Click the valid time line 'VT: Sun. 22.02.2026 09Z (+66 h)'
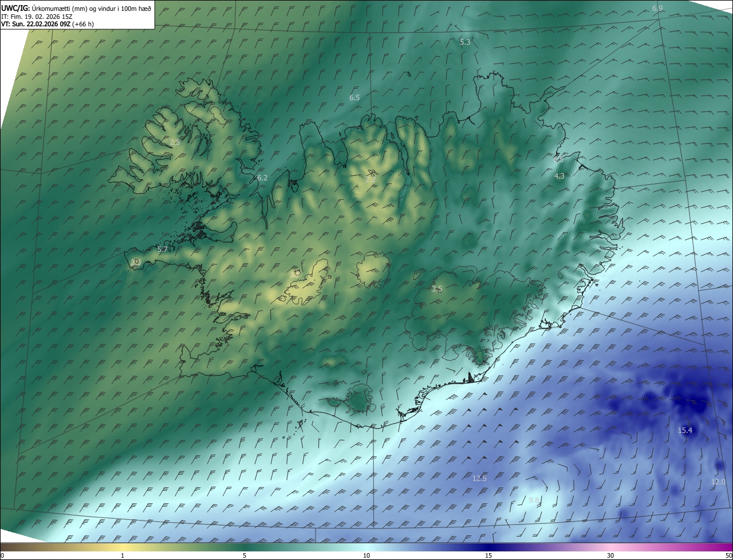This screenshot has width=733, height=560. click(x=48, y=25)
